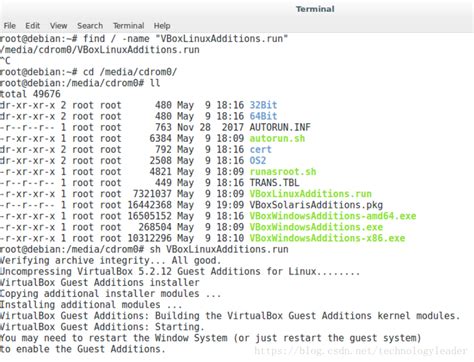Open the Terminal menu

pos(128,26)
